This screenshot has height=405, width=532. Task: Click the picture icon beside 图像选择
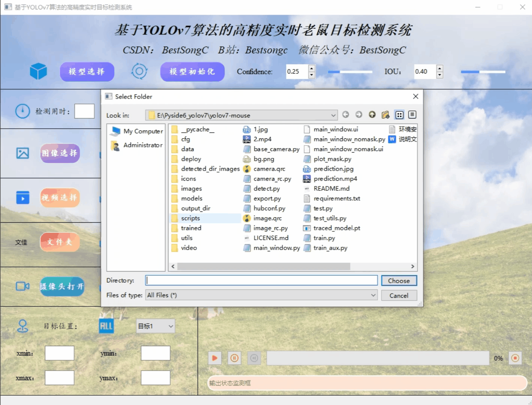(22, 153)
